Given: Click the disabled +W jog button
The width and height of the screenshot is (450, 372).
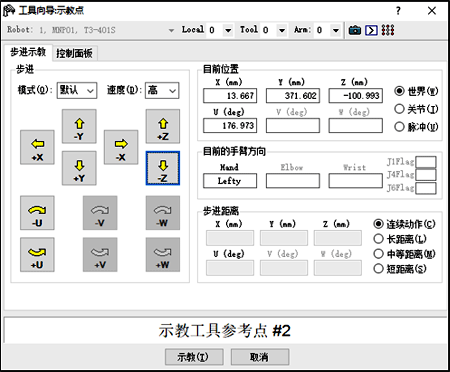Looking at the screenshot, I should coord(163,255).
